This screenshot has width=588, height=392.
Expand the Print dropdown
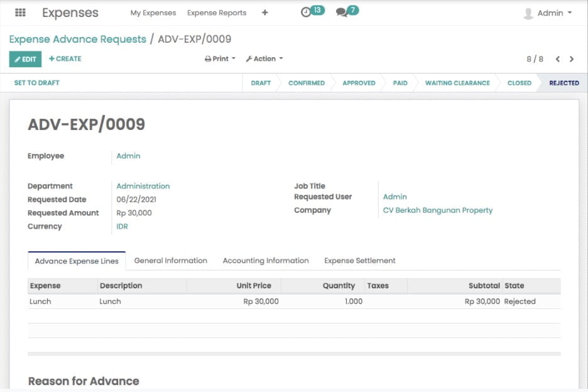click(220, 59)
